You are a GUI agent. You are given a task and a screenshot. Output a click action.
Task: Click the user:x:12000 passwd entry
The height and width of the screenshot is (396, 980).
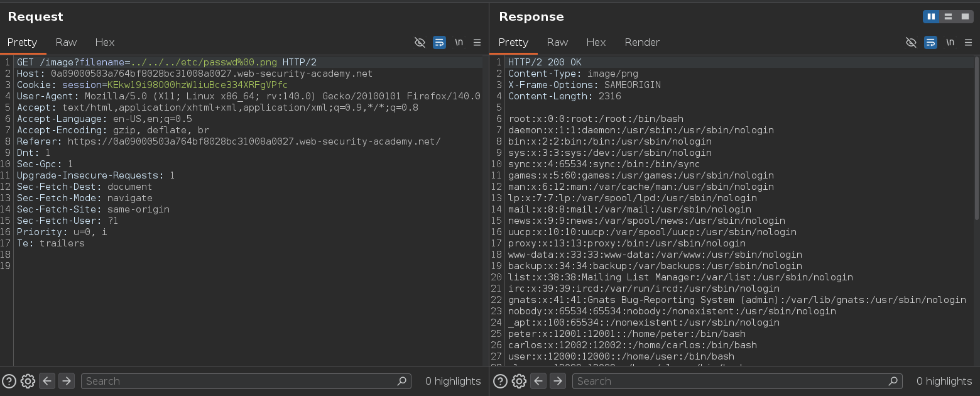[x=621, y=356]
